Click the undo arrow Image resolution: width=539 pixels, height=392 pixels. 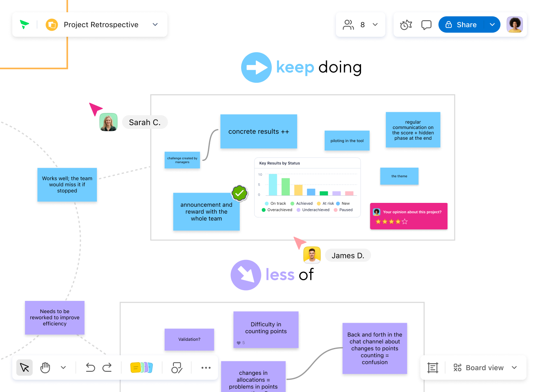pyautogui.click(x=90, y=368)
